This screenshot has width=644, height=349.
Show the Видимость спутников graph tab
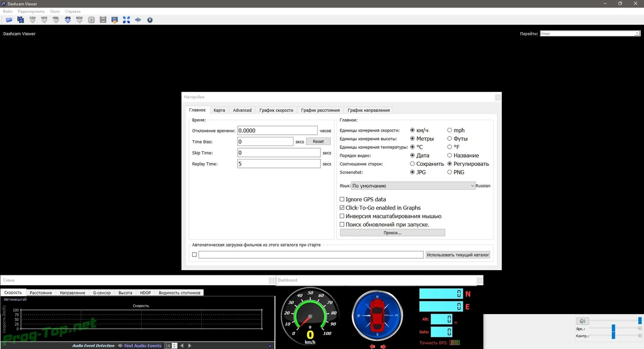179,293
